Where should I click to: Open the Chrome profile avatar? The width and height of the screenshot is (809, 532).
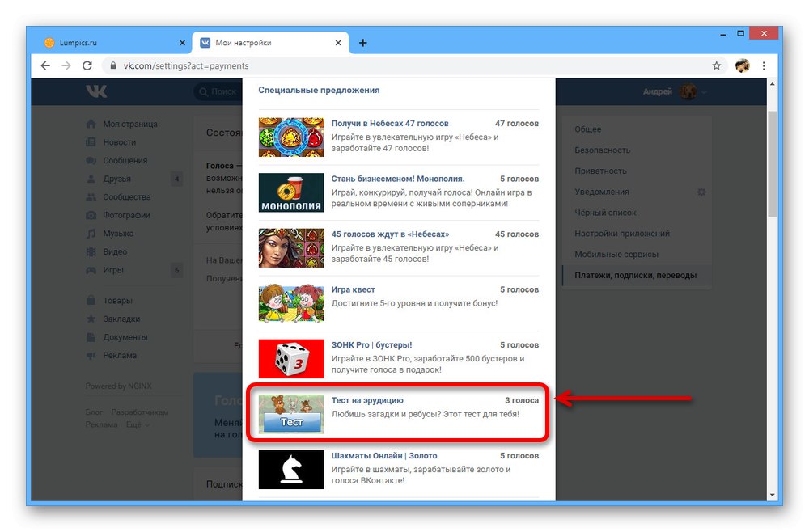click(742, 65)
